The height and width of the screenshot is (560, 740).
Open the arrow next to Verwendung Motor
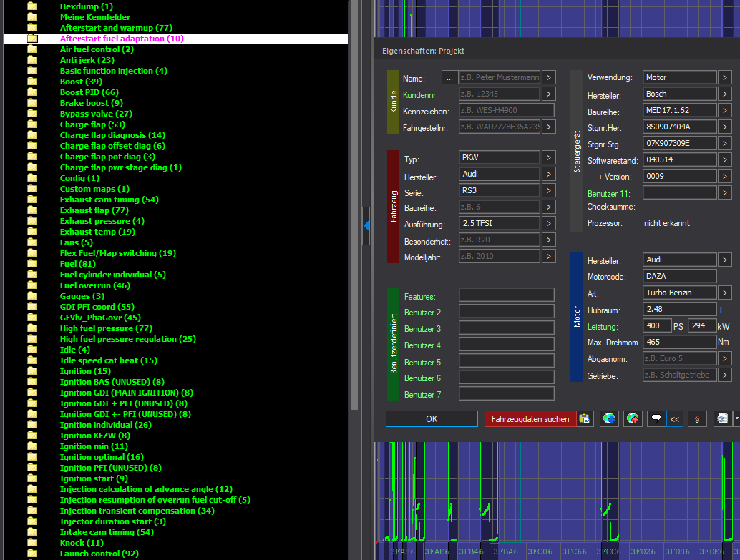pos(725,77)
